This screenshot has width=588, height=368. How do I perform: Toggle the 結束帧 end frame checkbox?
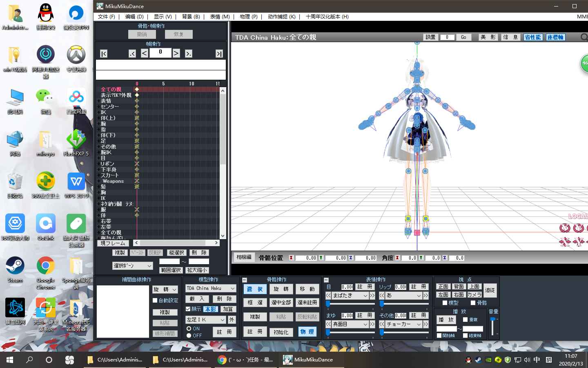click(465, 336)
